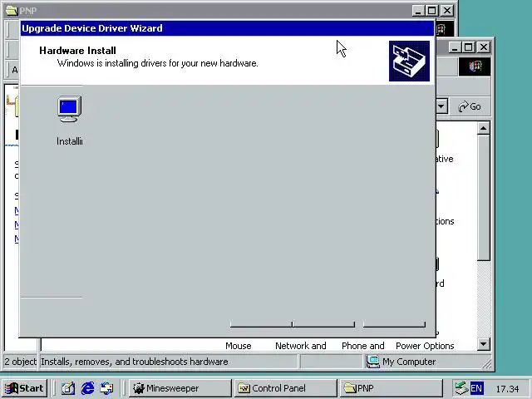Minimize the Control Panel window
The image size is (532, 399).
tap(455, 47)
